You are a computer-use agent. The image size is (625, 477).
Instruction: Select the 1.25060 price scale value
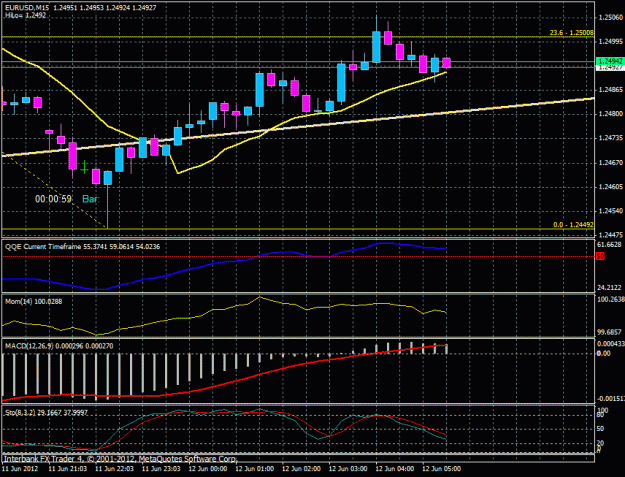tap(611, 18)
